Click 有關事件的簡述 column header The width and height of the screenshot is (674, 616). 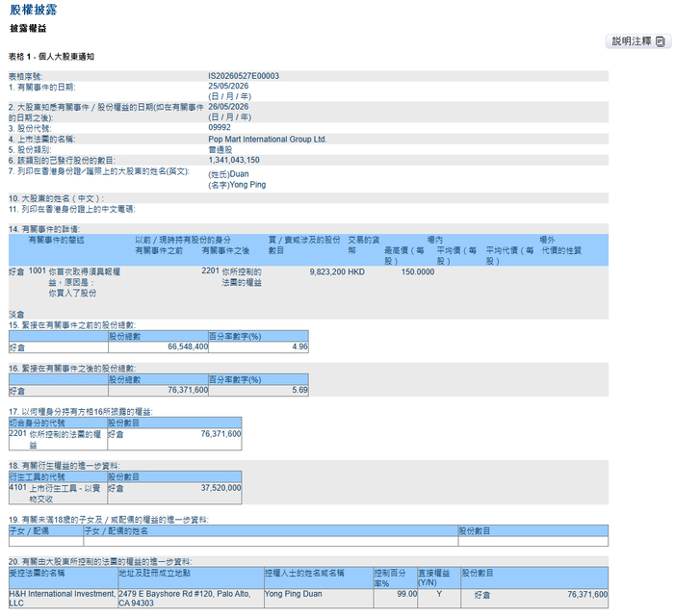pos(56,240)
